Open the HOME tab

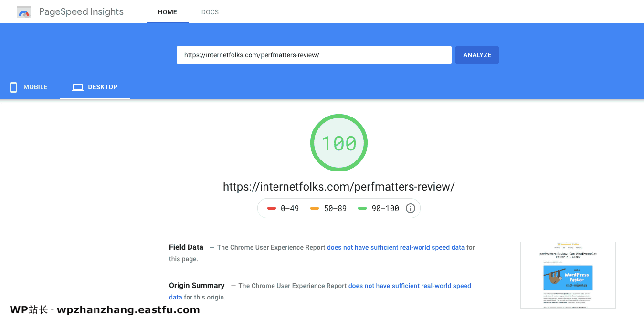coord(168,12)
